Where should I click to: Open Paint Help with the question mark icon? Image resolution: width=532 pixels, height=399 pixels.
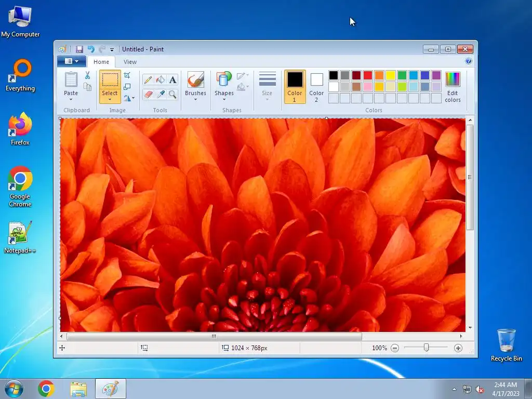469,61
